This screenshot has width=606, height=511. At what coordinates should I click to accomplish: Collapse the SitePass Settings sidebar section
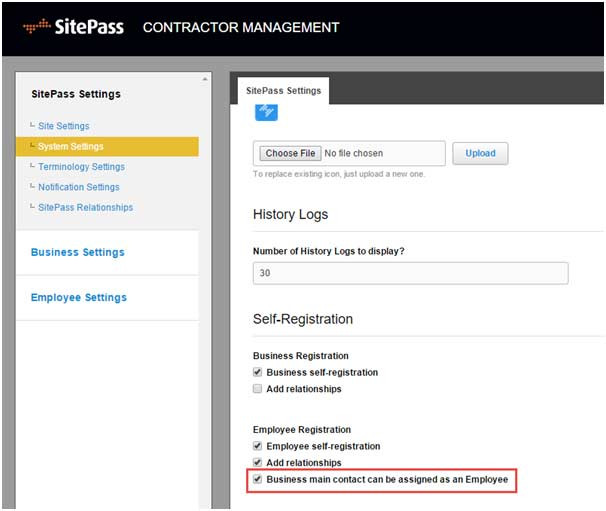pyautogui.click(x=76, y=94)
